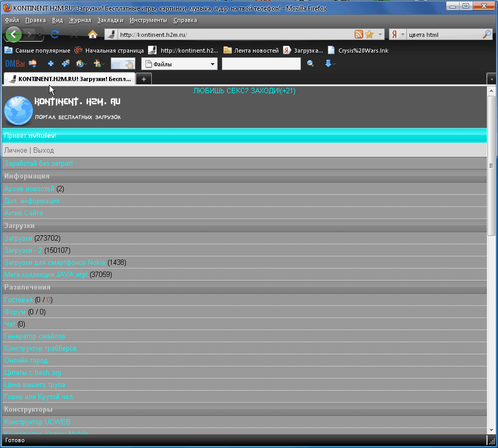
Task: Open the 'Заработай без затрат!' link
Action: 38,163
